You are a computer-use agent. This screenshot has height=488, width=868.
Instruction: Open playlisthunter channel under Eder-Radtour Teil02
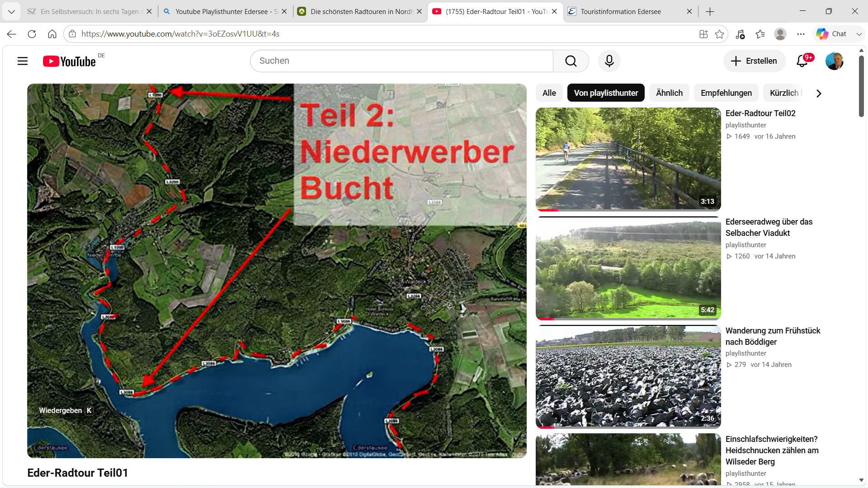coord(746,125)
